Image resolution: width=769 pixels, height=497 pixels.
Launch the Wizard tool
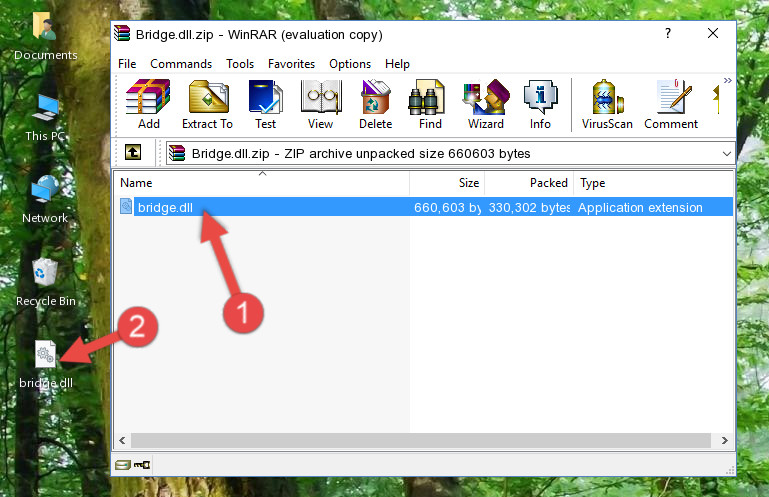click(x=485, y=105)
